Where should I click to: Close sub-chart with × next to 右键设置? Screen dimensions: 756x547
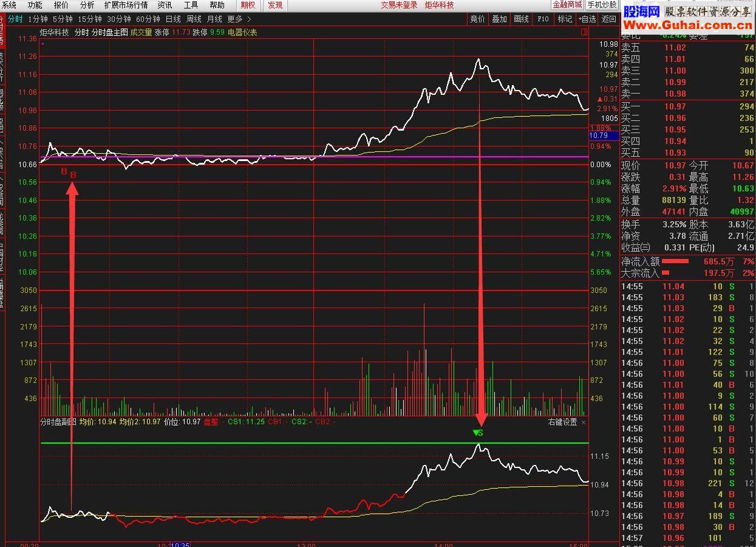pyautogui.click(x=584, y=422)
